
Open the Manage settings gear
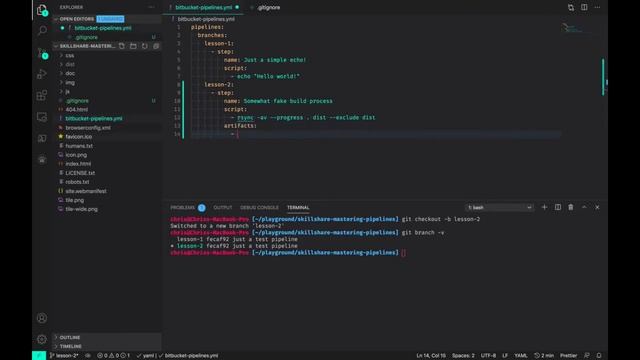pos(42,339)
